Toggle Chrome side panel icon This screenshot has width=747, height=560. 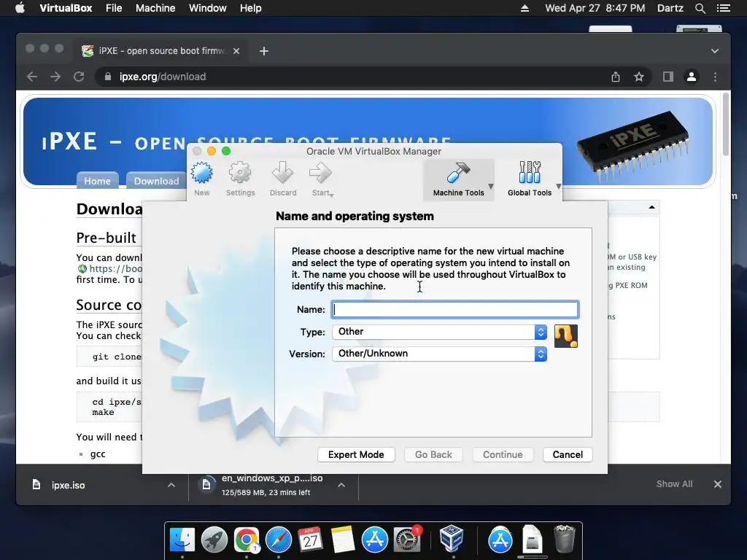click(668, 77)
